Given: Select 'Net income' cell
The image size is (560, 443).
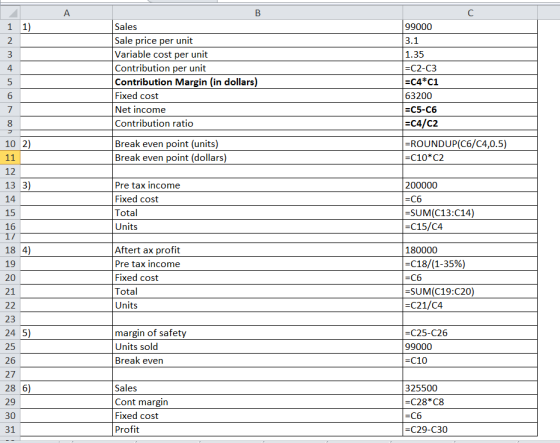Looking at the screenshot, I should (x=258, y=110).
